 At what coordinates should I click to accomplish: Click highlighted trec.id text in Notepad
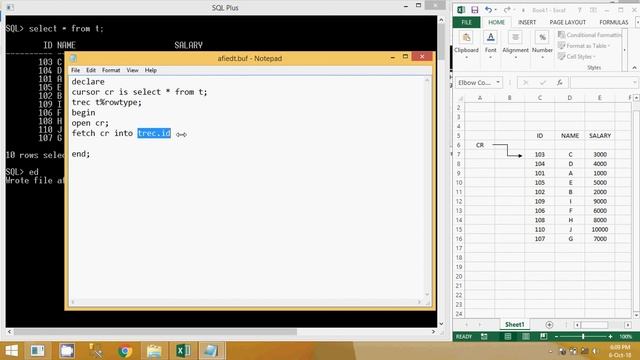click(x=154, y=133)
